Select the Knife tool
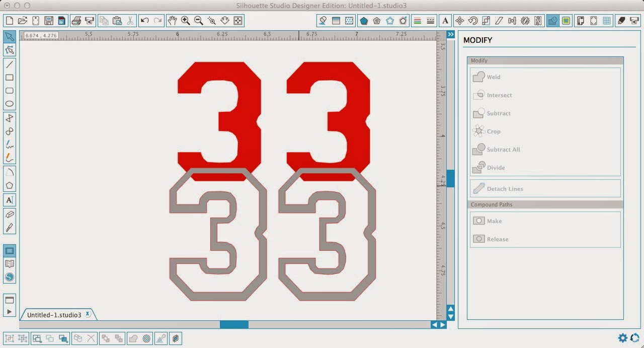The image size is (644, 348). 10,228
